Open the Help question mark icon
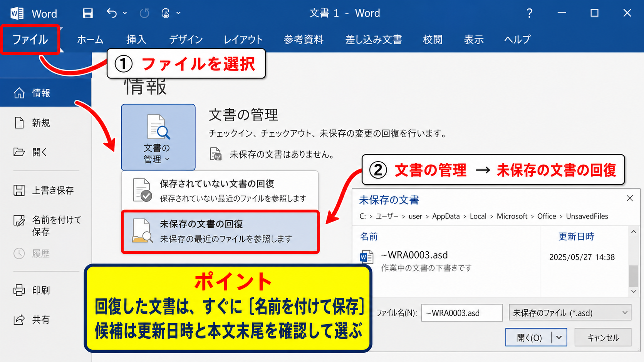Screen dimensions: 644x362 530,13
